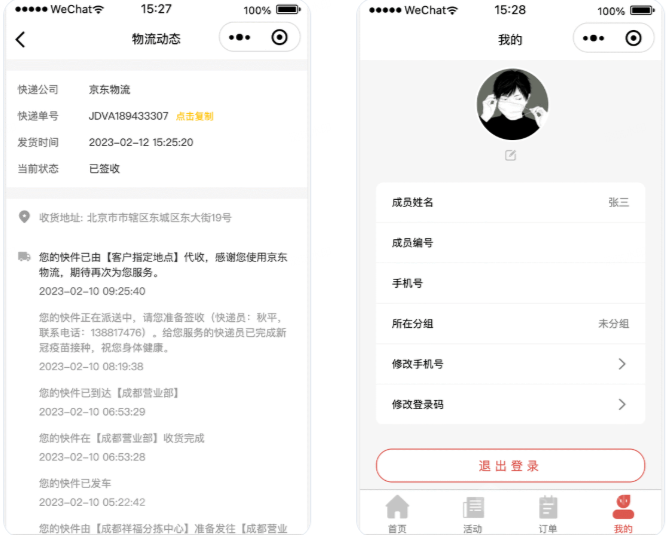Screen dimensions: 667x535
Task: Tap the location pin icon by 收货地址
Action: point(24,217)
